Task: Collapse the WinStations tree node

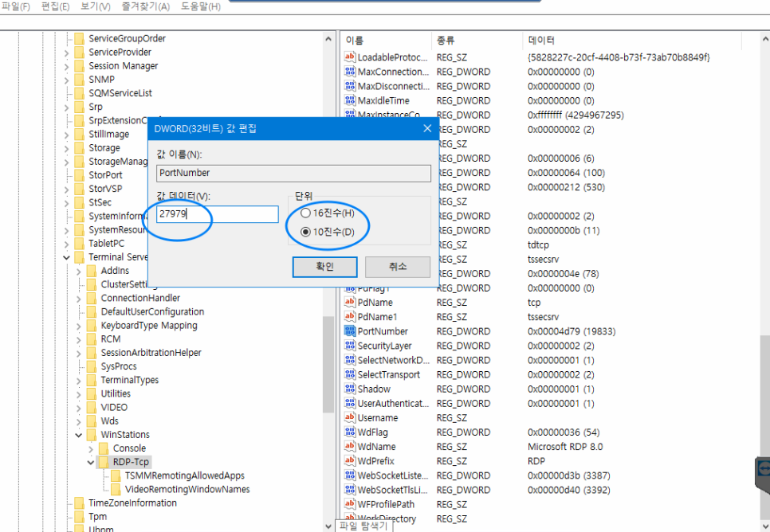Action: pyautogui.click(x=79, y=435)
